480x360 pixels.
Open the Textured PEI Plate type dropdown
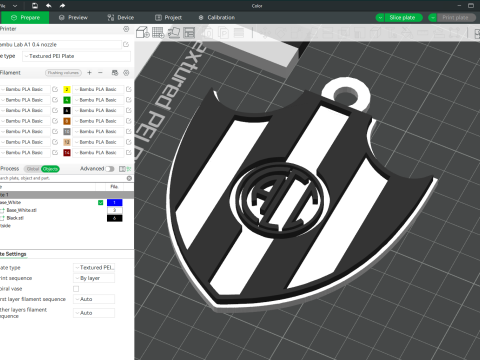coord(77,56)
